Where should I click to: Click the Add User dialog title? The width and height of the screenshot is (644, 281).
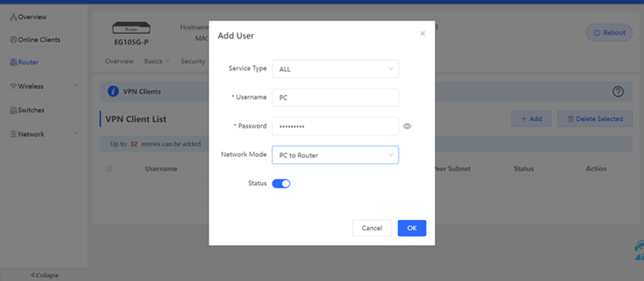tap(236, 36)
